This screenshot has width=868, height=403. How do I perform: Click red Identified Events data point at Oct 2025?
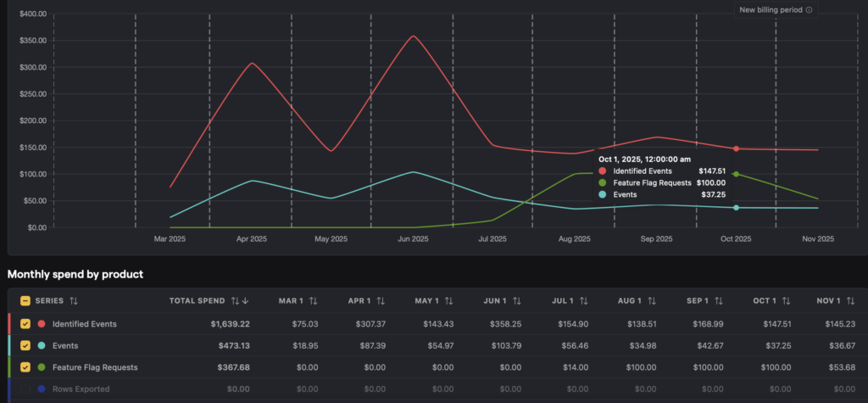click(x=736, y=148)
